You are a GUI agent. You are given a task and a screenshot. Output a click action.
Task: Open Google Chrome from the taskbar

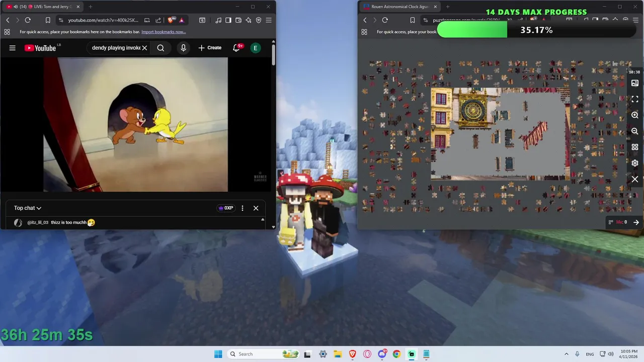pos(396,354)
